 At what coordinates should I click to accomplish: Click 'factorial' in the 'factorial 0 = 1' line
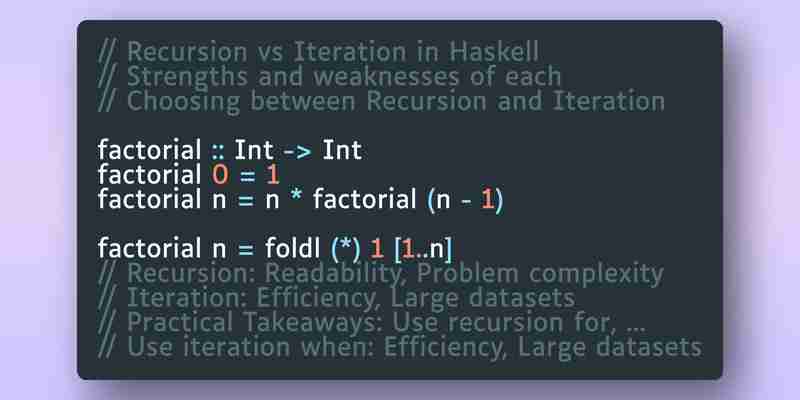point(149,174)
